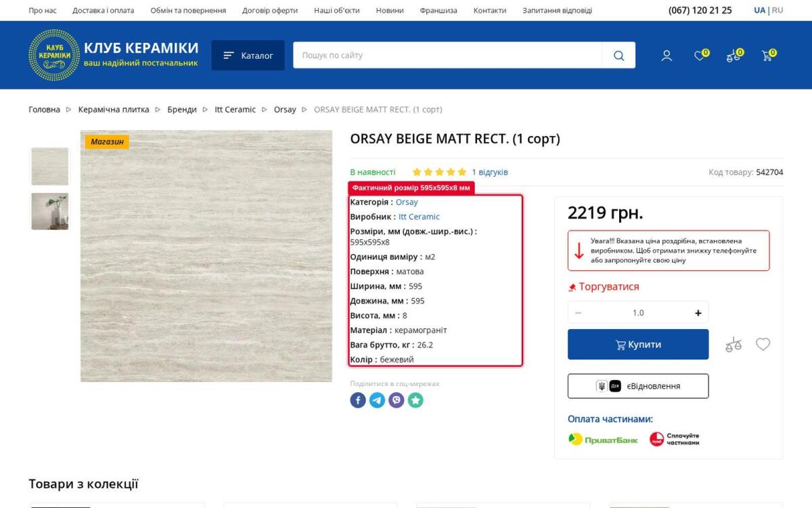
Task: Click the price 2219 грн.
Action: (x=606, y=213)
